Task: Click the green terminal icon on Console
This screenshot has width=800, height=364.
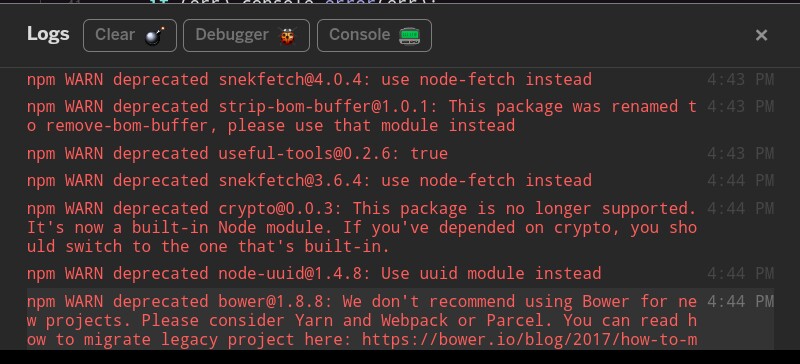Action: (x=409, y=36)
